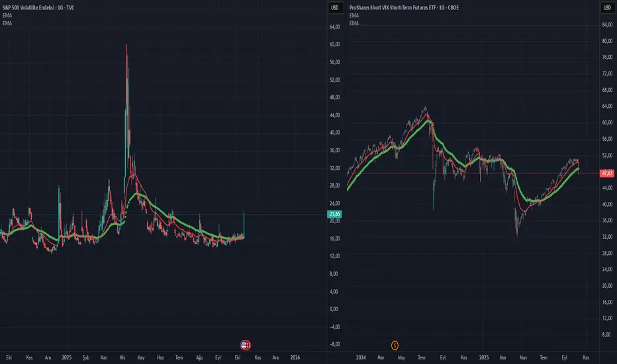Click the red 47,67 current price label
Image resolution: width=617 pixels, height=364 pixels.
(607, 173)
